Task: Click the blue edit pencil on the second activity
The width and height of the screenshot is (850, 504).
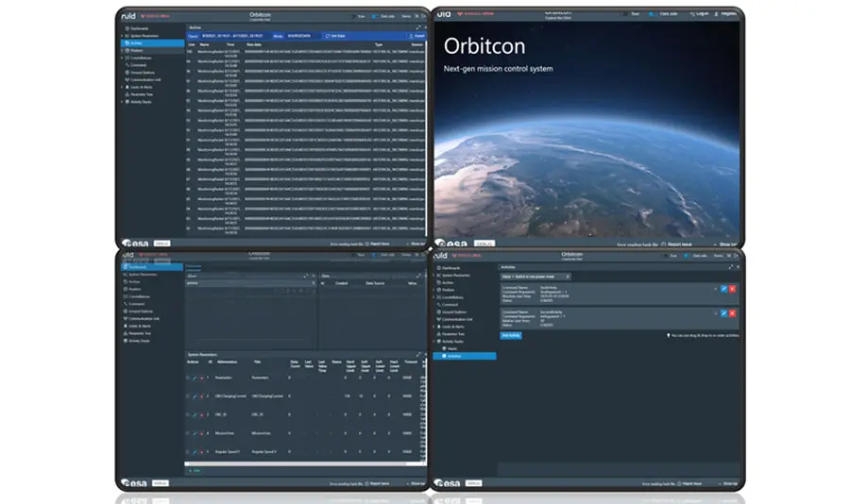Action: tap(723, 312)
